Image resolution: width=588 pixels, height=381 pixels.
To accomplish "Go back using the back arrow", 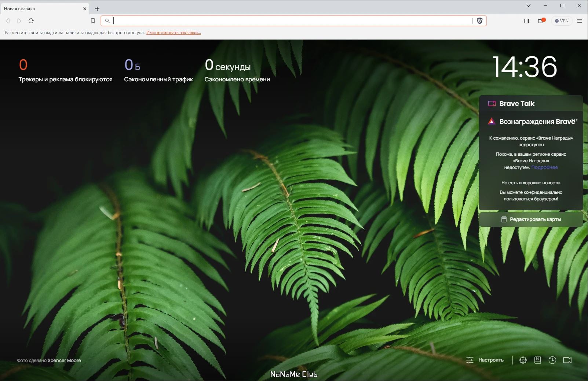I will [x=8, y=21].
